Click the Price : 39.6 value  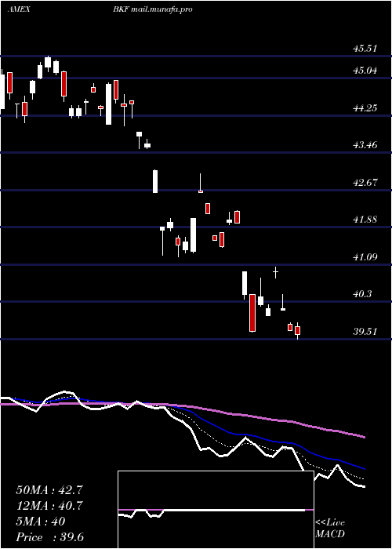[x=49, y=537]
